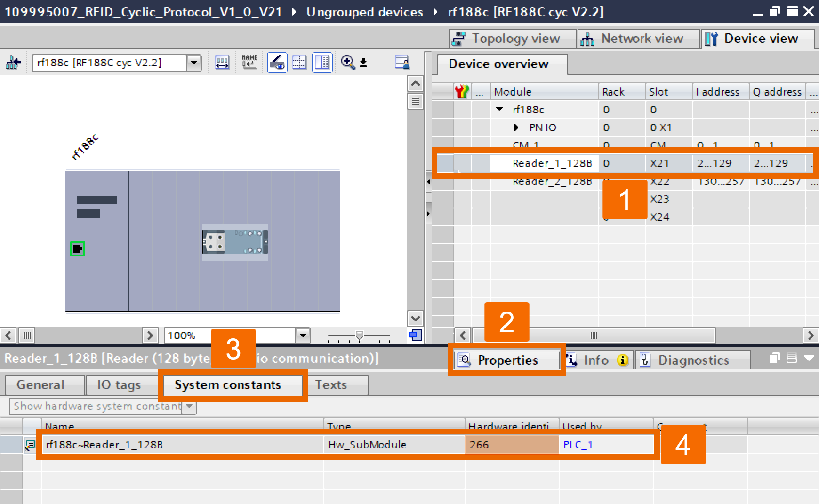Click the constant icon beside rf188c~Reader_1_128B
This screenshot has width=819, height=504.
[x=30, y=445]
